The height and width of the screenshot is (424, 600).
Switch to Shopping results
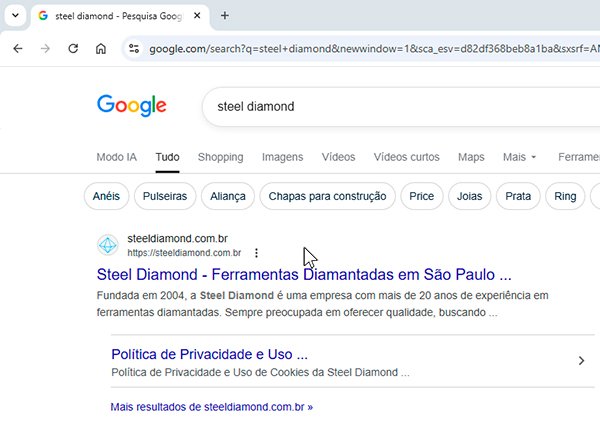click(220, 157)
